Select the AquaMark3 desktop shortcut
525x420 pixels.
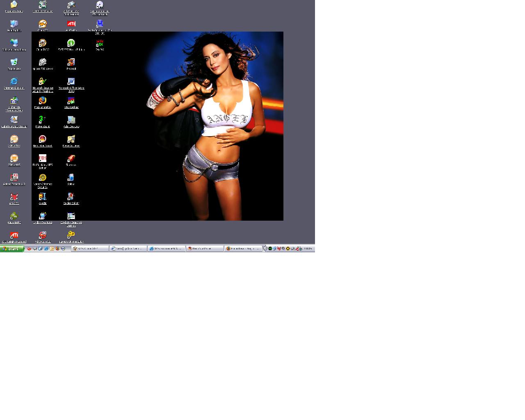pos(14,216)
